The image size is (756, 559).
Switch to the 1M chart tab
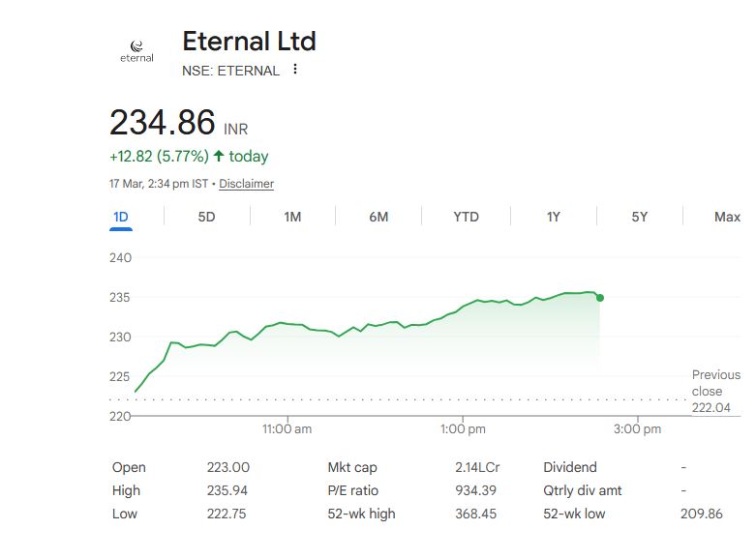point(292,217)
